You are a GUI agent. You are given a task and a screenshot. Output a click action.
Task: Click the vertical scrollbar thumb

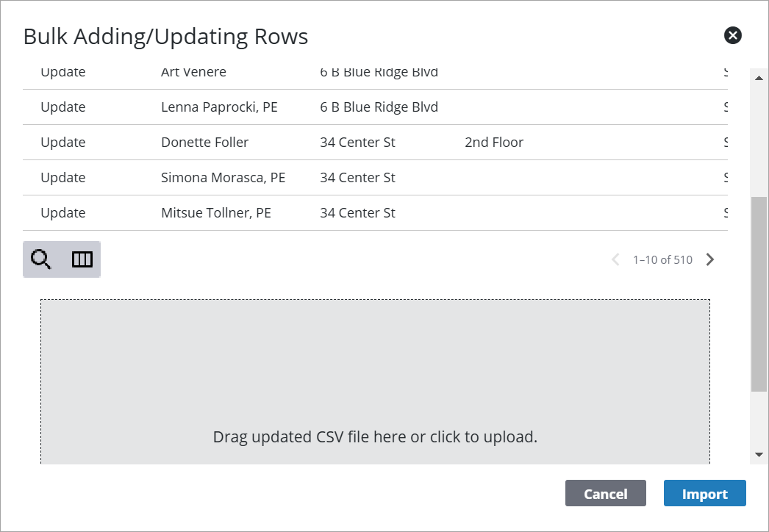(x=759, y=294)
